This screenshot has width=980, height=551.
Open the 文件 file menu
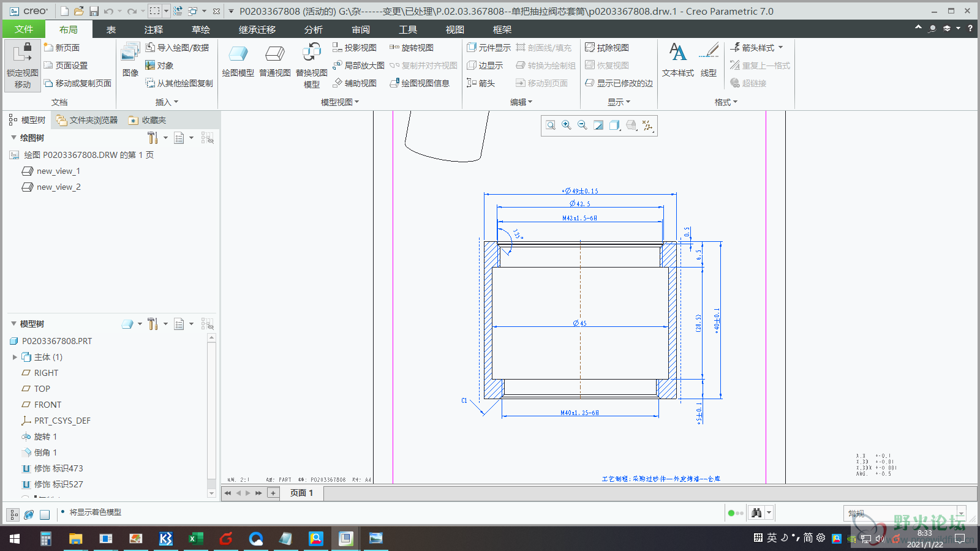pos(24,29)
